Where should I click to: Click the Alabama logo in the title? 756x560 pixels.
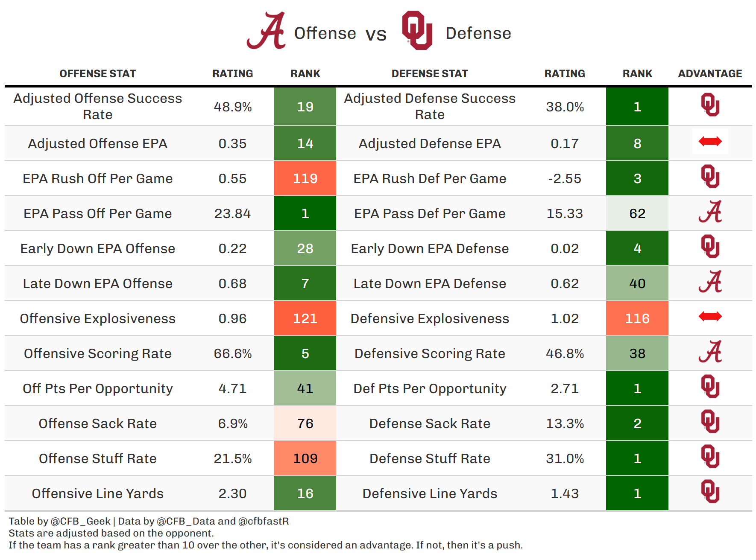267,31
